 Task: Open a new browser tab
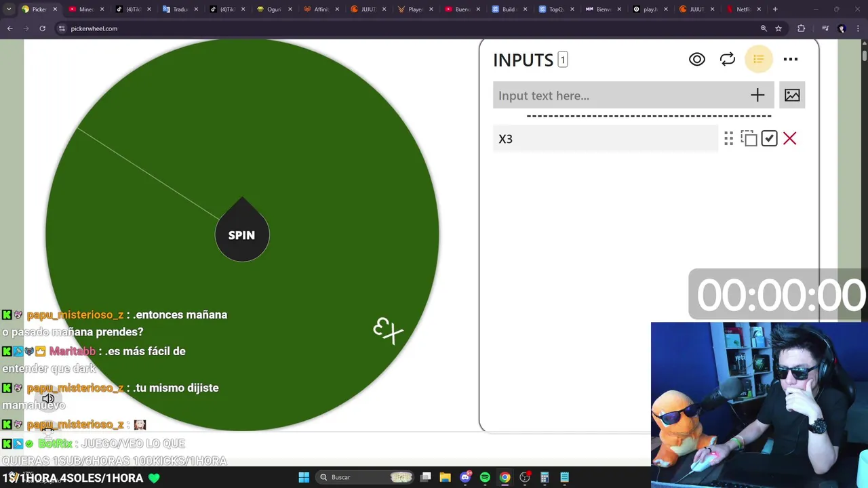click(x=775, y=9)
